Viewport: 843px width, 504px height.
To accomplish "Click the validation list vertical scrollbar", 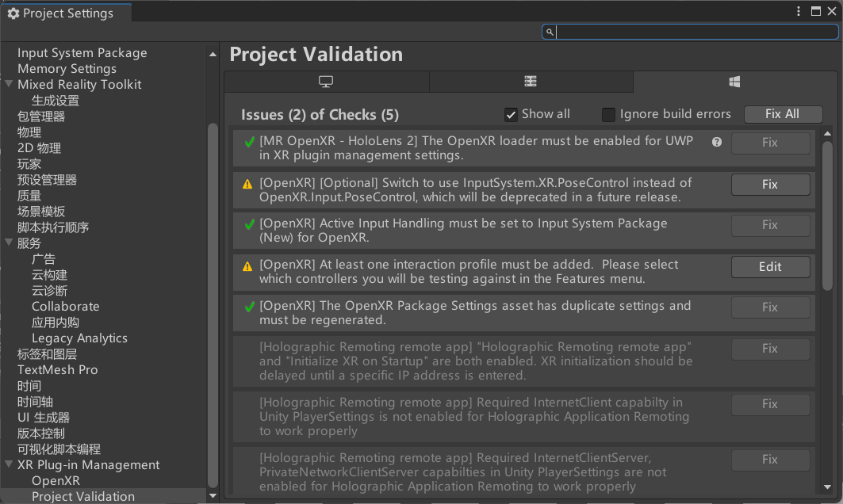I will click(x=828, y=214).
